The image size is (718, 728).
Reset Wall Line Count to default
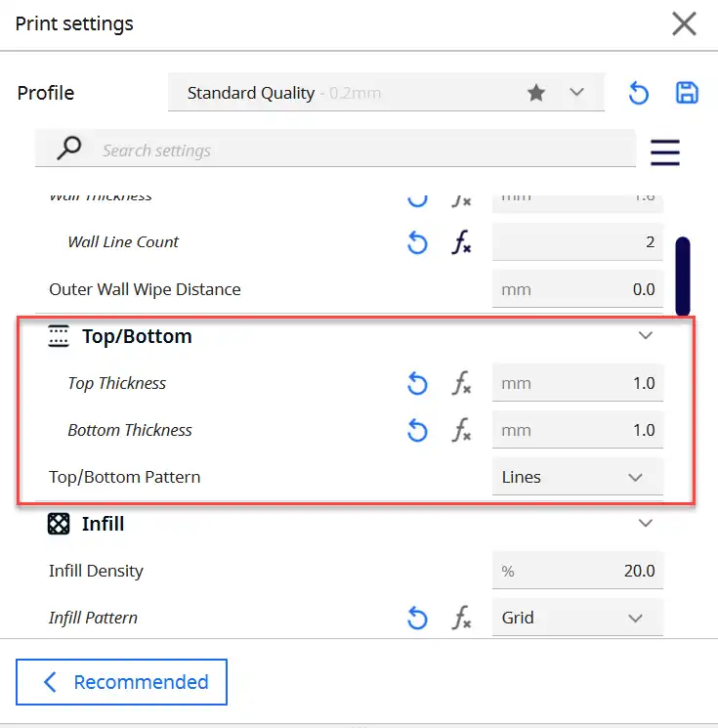pos(417,242)
